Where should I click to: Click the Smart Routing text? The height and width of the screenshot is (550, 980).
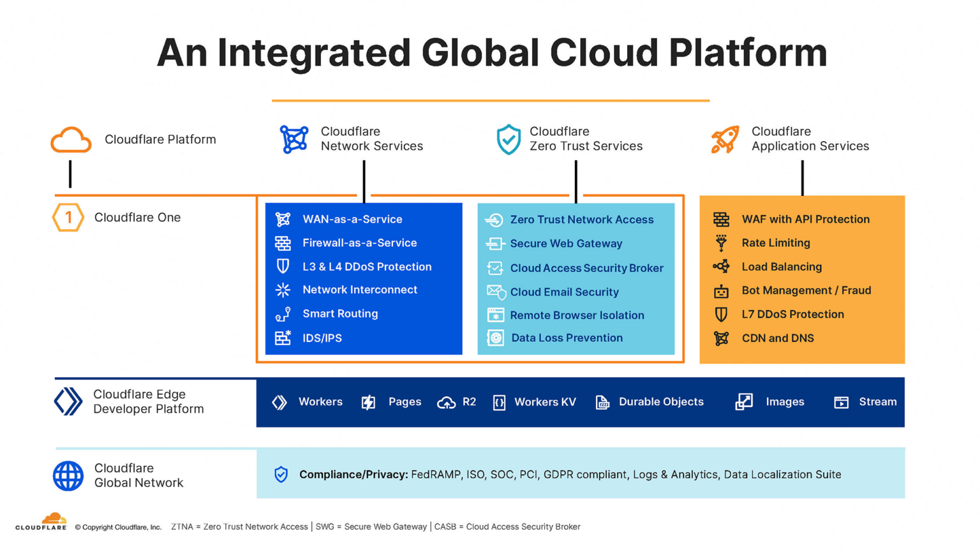point(340,314)
